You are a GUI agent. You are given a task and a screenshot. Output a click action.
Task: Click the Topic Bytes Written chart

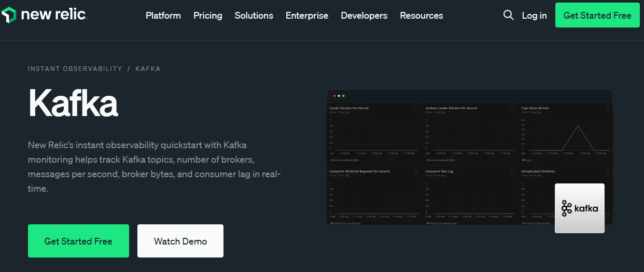[566, 133]
